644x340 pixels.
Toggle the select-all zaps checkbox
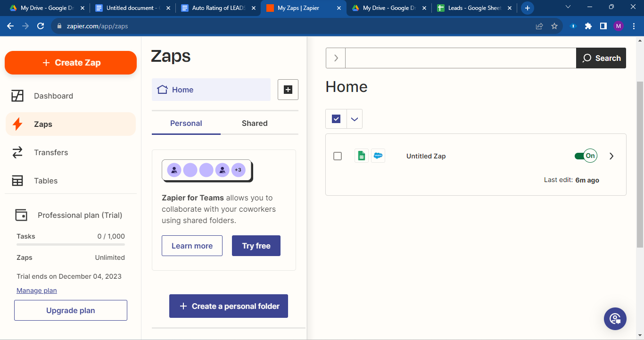tap(336, 119)
